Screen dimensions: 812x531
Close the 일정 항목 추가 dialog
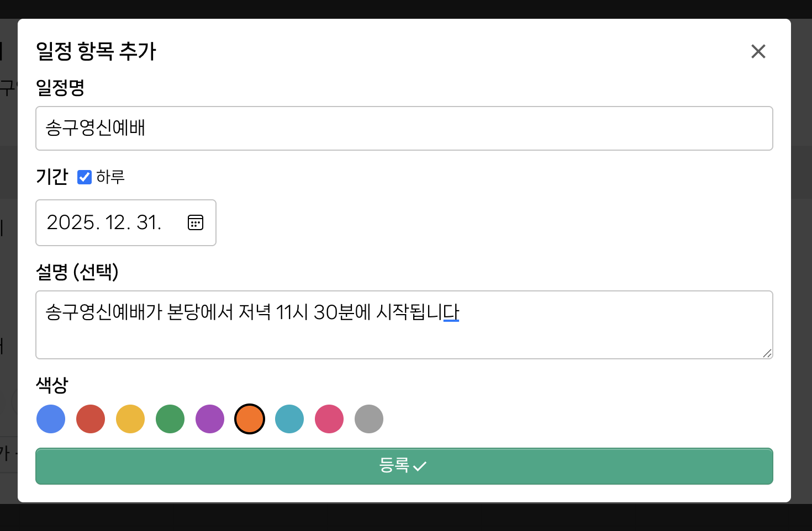tap(758, 51)
